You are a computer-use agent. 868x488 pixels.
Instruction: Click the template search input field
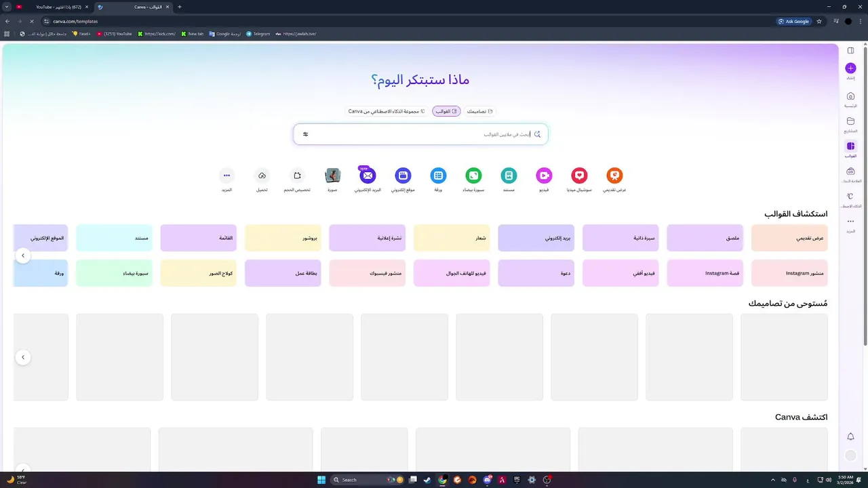click(x=420, y=134)
